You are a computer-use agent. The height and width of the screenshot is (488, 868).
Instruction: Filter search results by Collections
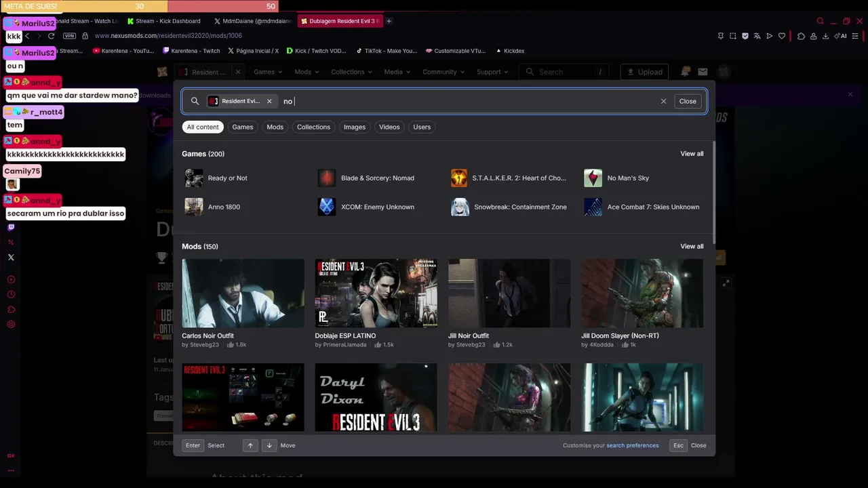click(x=313, y=127)
